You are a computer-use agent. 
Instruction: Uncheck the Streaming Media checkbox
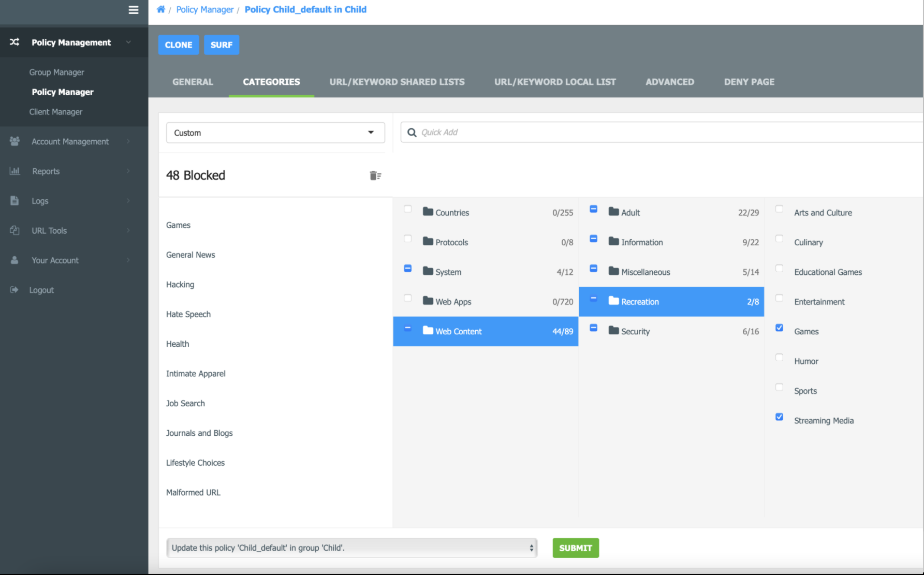click(x=779, y=417)
